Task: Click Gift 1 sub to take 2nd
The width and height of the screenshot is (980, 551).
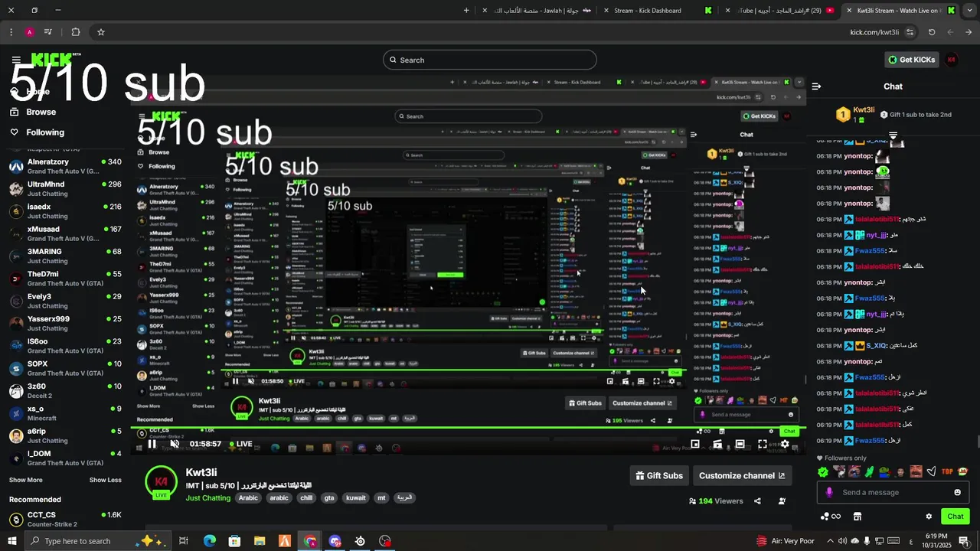Action: click(916, 115)
